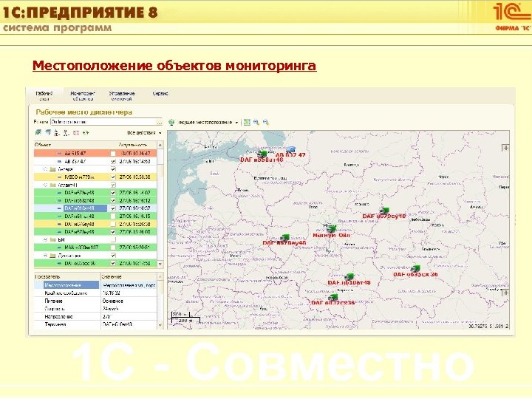Toggle checkbox in DAF о635ск36 last list row

coord(113,263)
